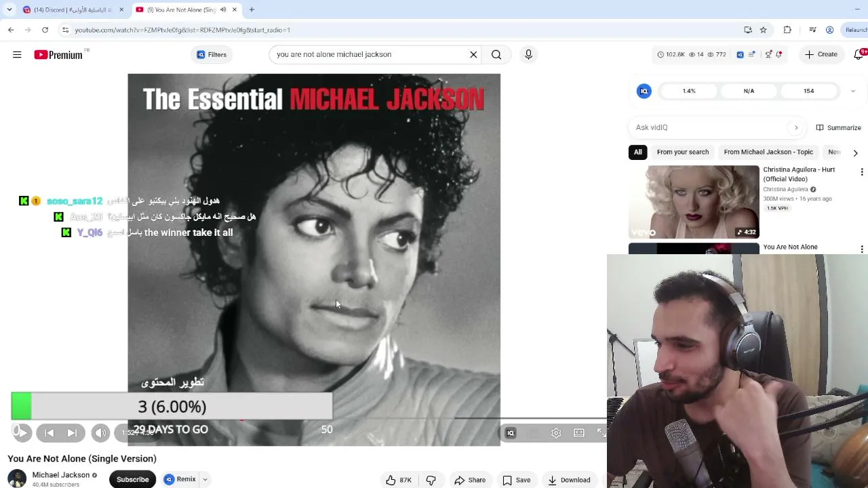868x488 pixels.
Task: Bookmark this page with the star
Action: [x=763, y=30]
